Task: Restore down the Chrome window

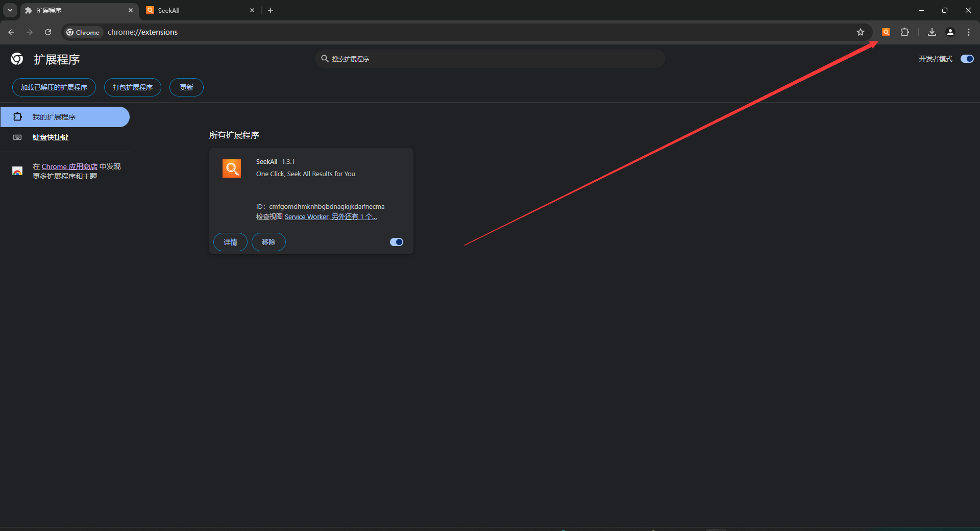Action: click(945, 10)
